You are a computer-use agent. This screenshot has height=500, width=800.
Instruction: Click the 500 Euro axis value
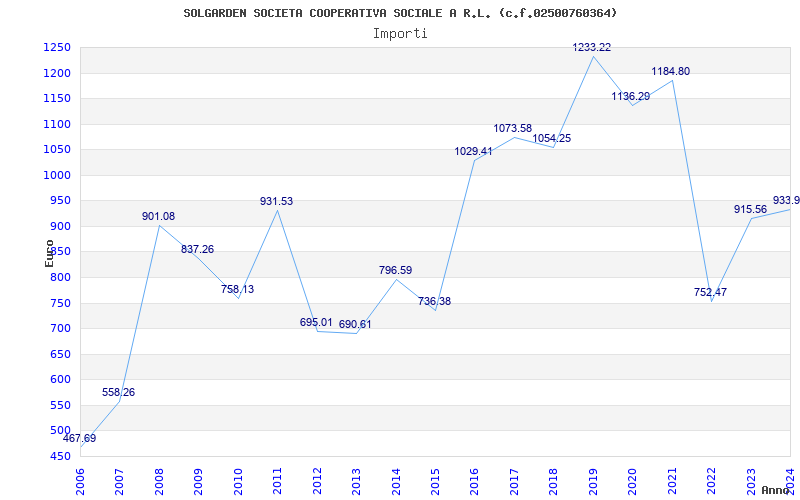click(x=60, y=431)
